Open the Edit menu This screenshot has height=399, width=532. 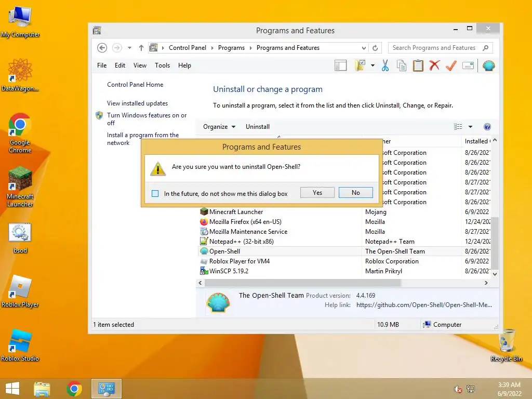point(120,65)
